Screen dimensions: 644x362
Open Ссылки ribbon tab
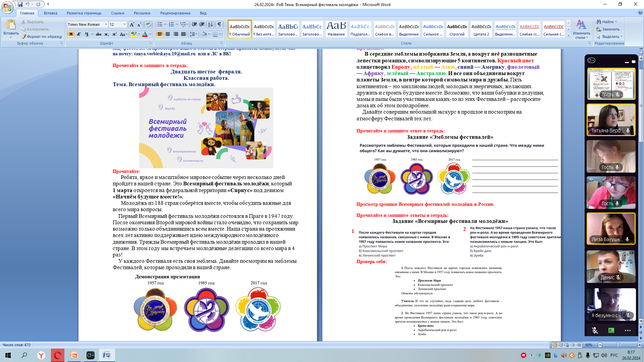coord(117,13)
